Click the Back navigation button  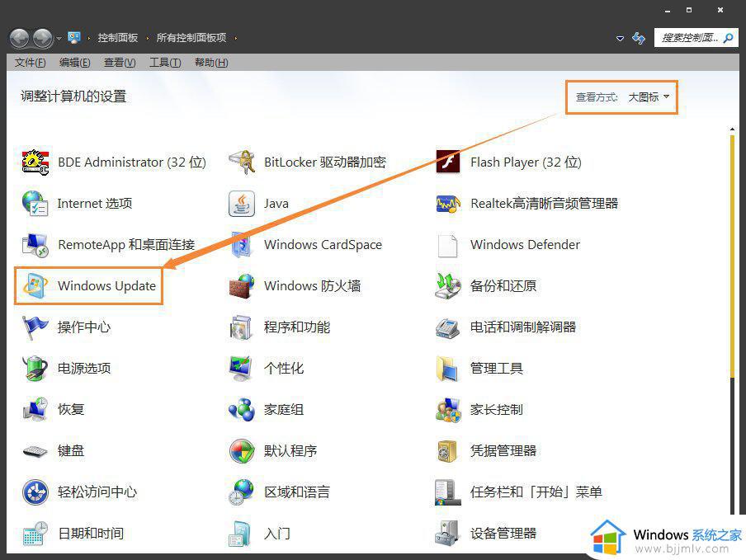coord(20,38)
